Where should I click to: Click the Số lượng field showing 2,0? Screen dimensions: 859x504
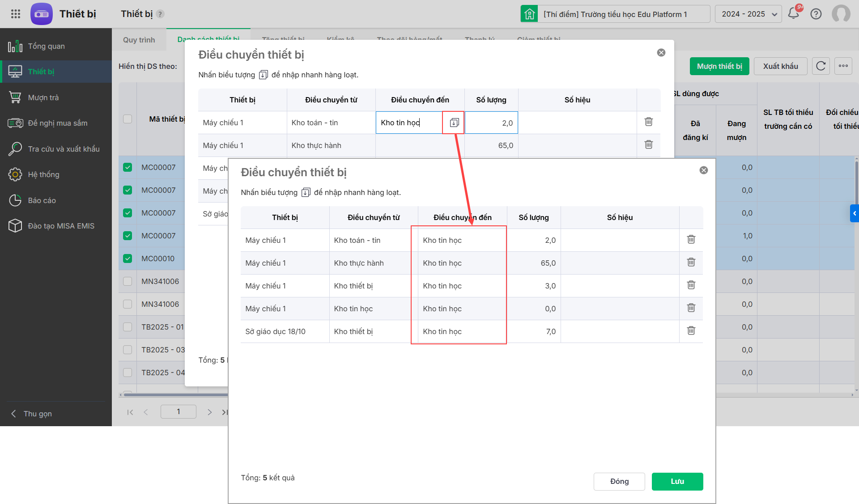click(491, 123)
